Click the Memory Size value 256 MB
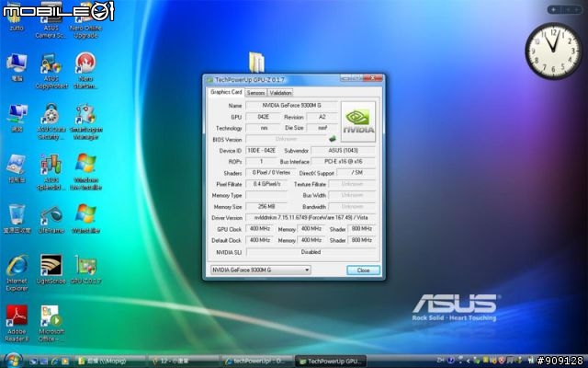Viewport: 588px width, 368px height. (266, 206)
